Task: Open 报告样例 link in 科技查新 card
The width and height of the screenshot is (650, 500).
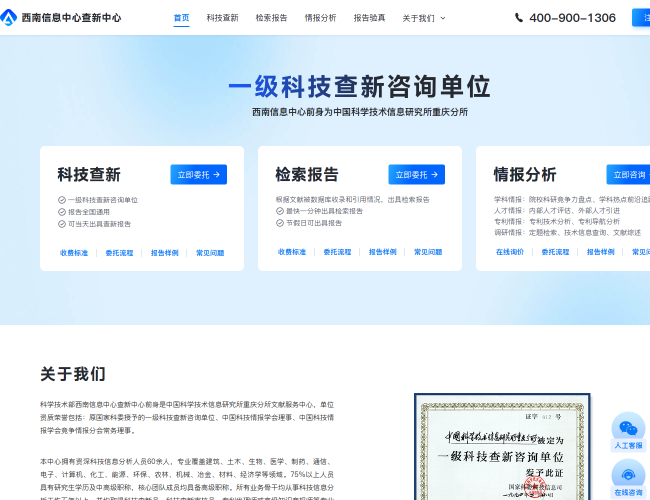Action: [x=165, y=253]
